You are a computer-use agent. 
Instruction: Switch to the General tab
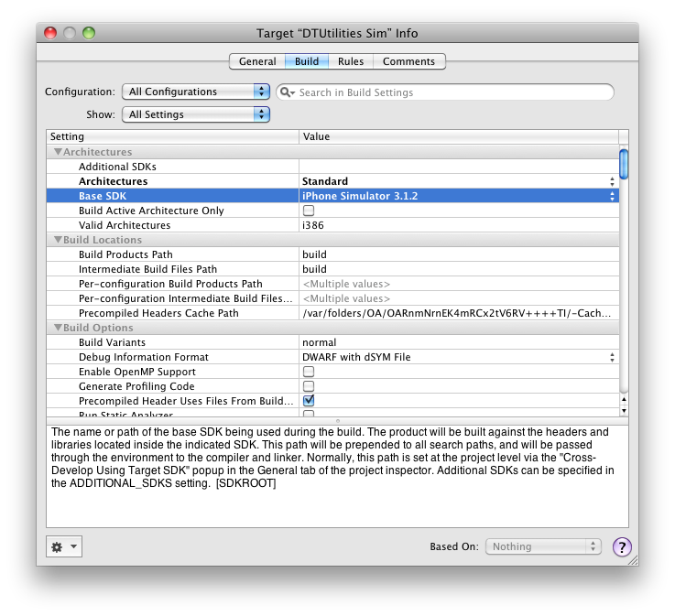[x=257, y=61]
